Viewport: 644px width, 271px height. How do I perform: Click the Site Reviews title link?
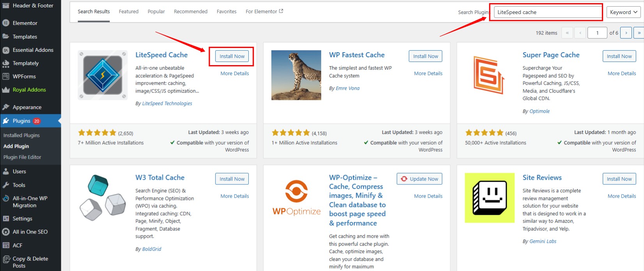pos(542,178)
